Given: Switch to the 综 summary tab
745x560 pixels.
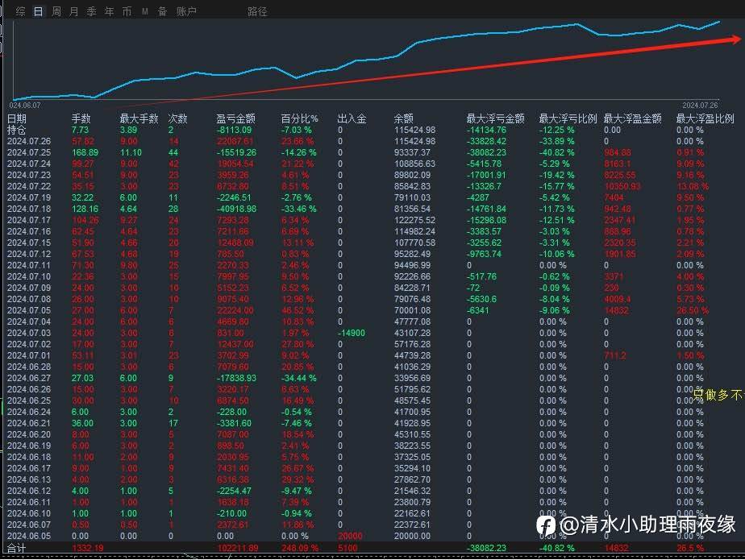Looking at the screenshot, I should (x=20, y=11).
